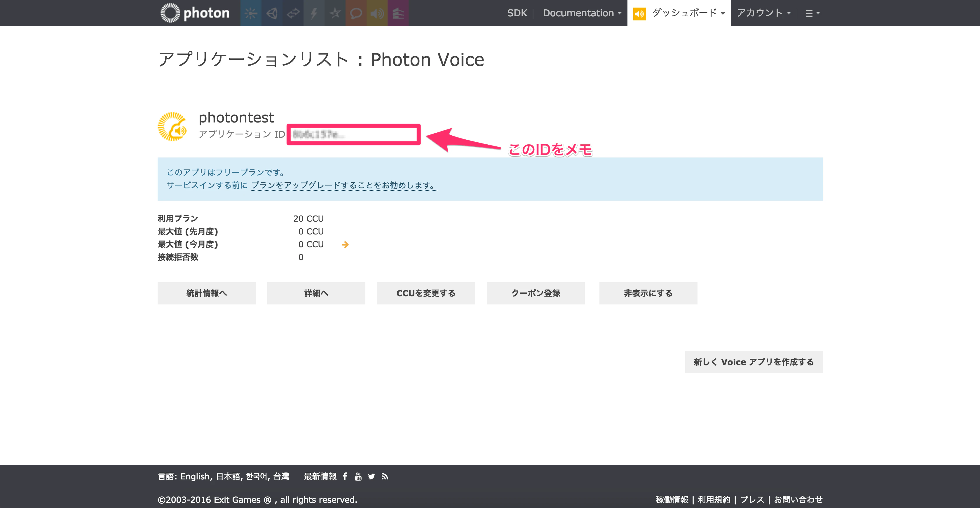Click the CCUを変更する button
This screenshot has width=980, height=508.
point(426,293)
